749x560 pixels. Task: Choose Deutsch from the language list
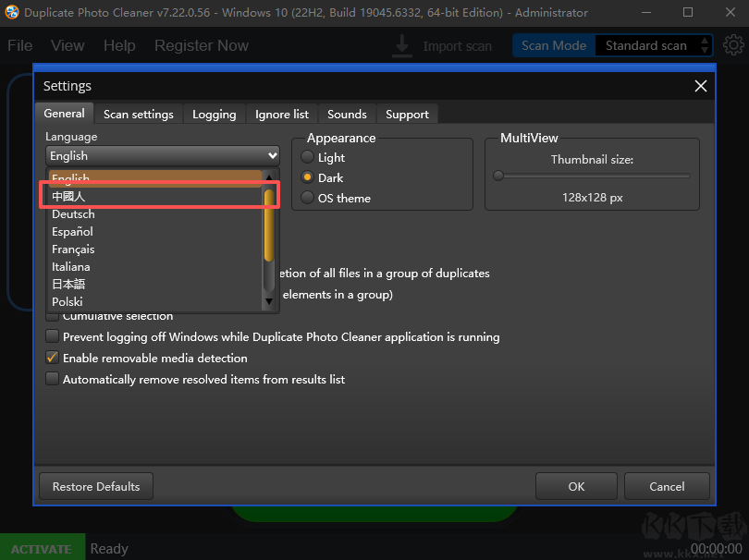tap(73, 214)
